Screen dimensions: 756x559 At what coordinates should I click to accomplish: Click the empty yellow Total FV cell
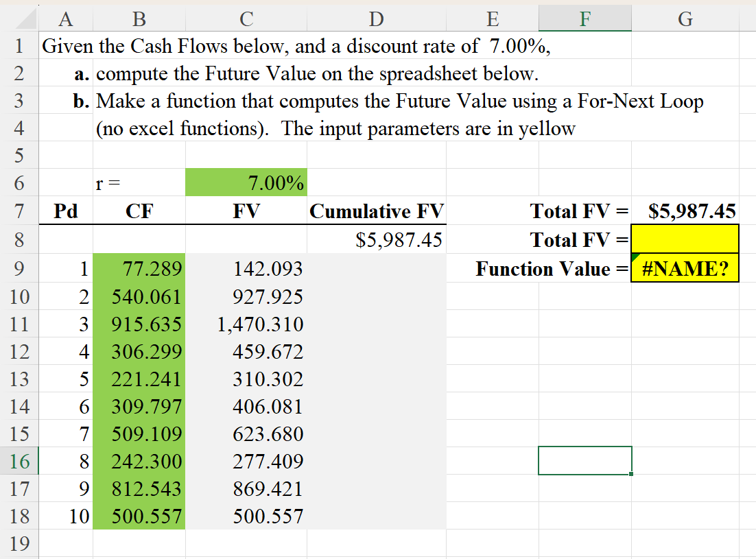685,240
